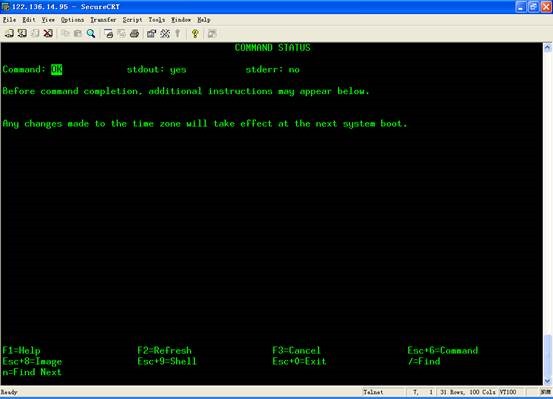Click 'Telnet' protocol in status bar
The width and height of the screenshot is (553, 399).
coord(373,392)
